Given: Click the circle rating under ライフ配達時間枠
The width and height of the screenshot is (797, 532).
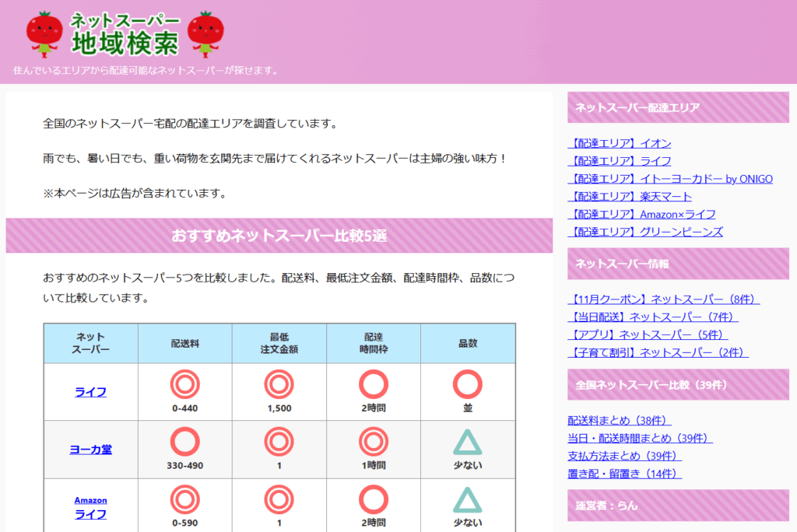Looking at the screenshot, I should click(x=372, y=386).
